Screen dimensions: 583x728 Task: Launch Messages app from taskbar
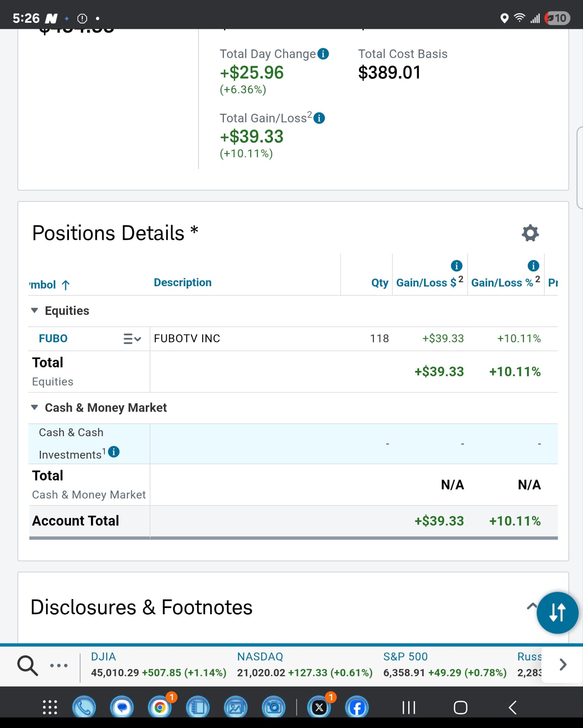coord(122,707)
